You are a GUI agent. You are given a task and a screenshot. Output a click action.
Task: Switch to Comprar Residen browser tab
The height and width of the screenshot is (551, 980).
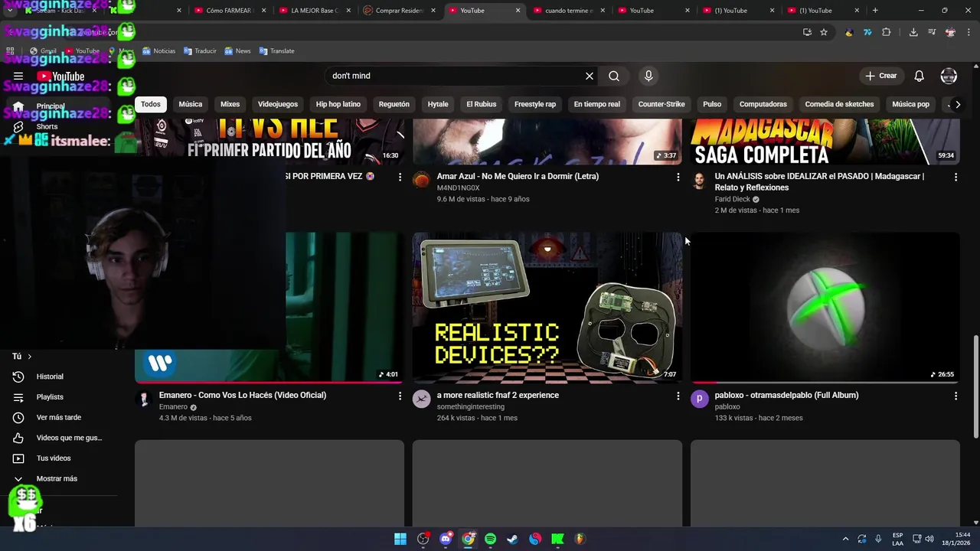click(398, 11)
